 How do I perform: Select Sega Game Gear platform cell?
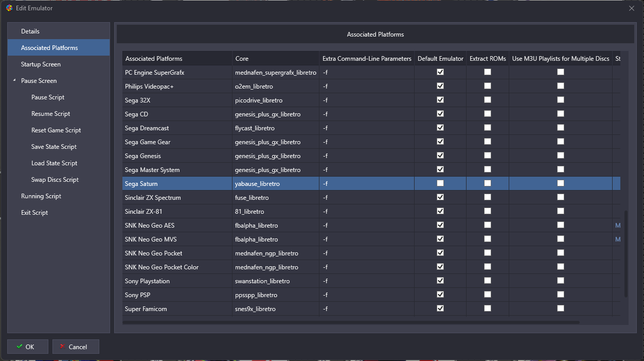[x=177, y=142]
